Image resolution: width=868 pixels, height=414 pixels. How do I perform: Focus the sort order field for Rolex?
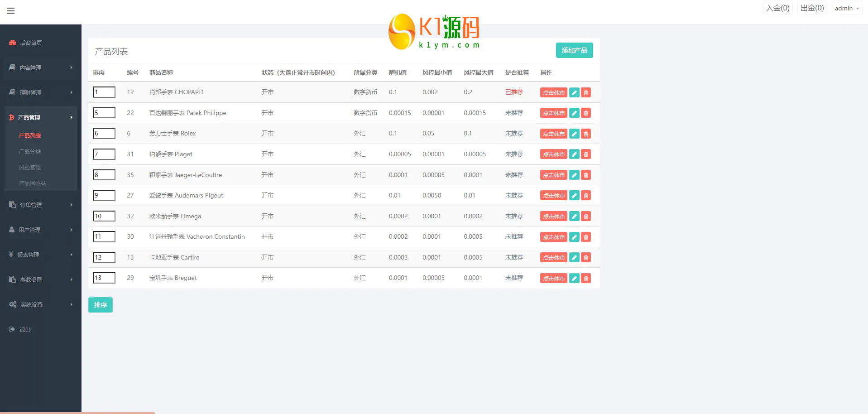104,133
